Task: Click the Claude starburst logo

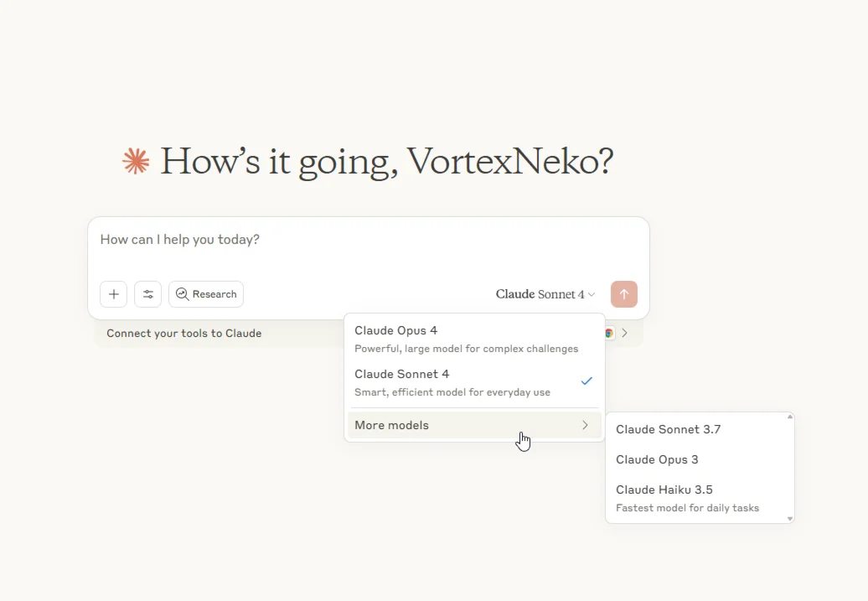Action: click(x=136, y=161)
